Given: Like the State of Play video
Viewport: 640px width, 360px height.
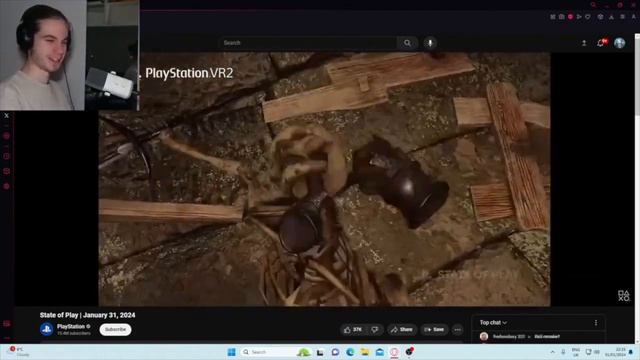Looking at the screenshot, I should point(353,329).
